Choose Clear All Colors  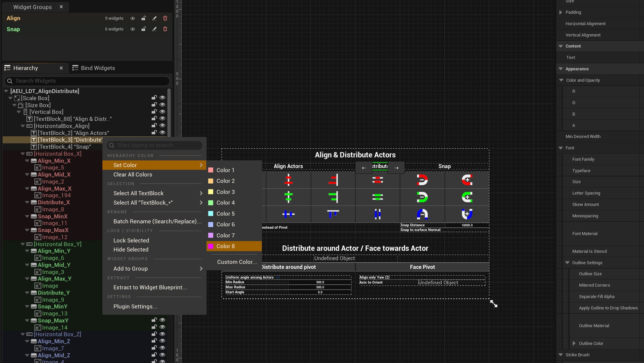pos(154,174)
